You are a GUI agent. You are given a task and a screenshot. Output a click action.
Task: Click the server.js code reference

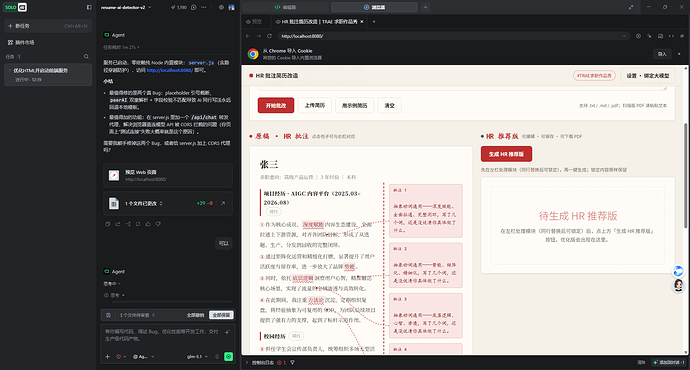[201, 63]
